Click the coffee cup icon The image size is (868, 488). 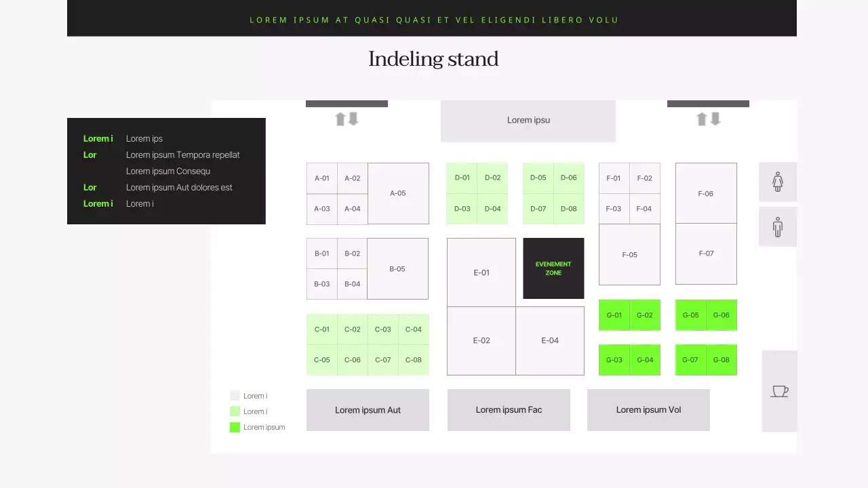[x=779, y=391]
